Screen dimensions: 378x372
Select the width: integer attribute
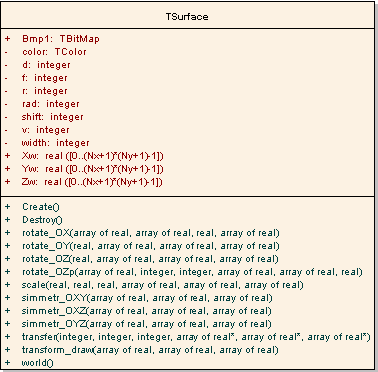pos(55,143)
